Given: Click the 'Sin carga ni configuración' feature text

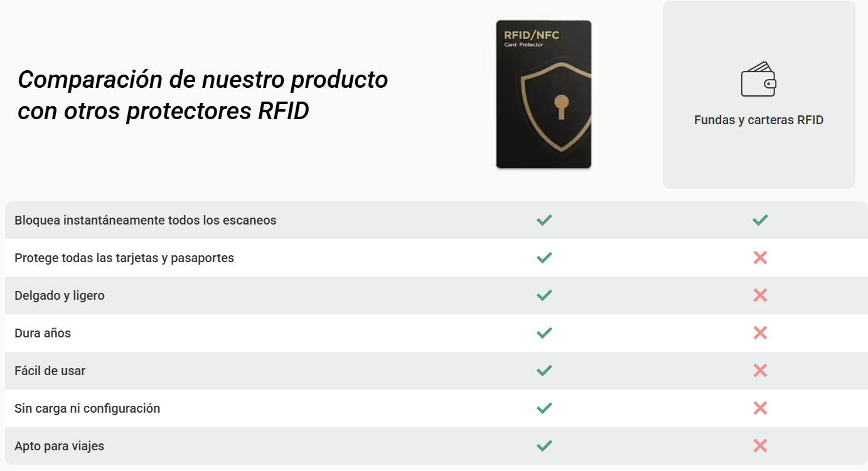Looking at the screenshot, I should (87, 408).
